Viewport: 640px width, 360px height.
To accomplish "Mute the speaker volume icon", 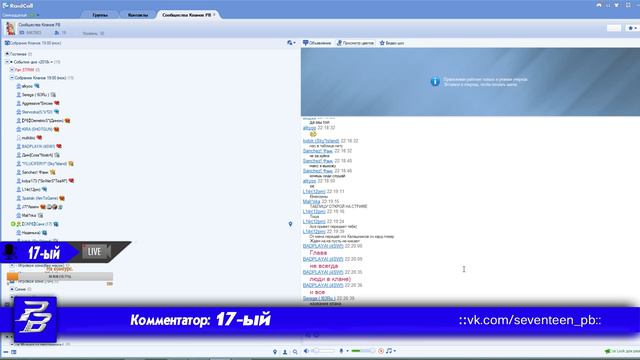I will (x=306, y=351).
